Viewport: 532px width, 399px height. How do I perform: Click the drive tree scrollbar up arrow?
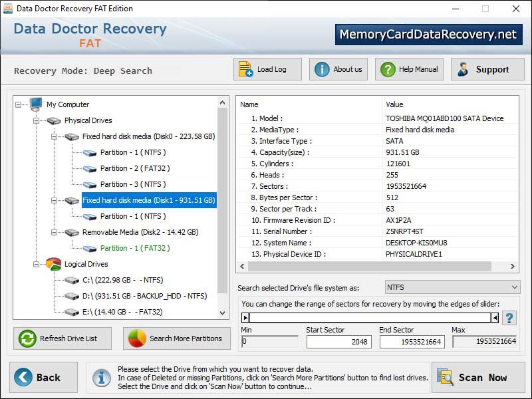pos(222,102)
